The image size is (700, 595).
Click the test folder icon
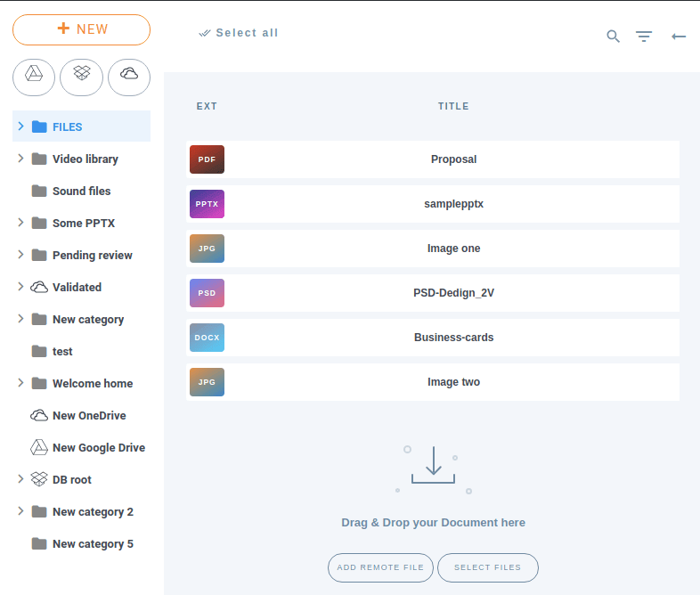(39, 351)
